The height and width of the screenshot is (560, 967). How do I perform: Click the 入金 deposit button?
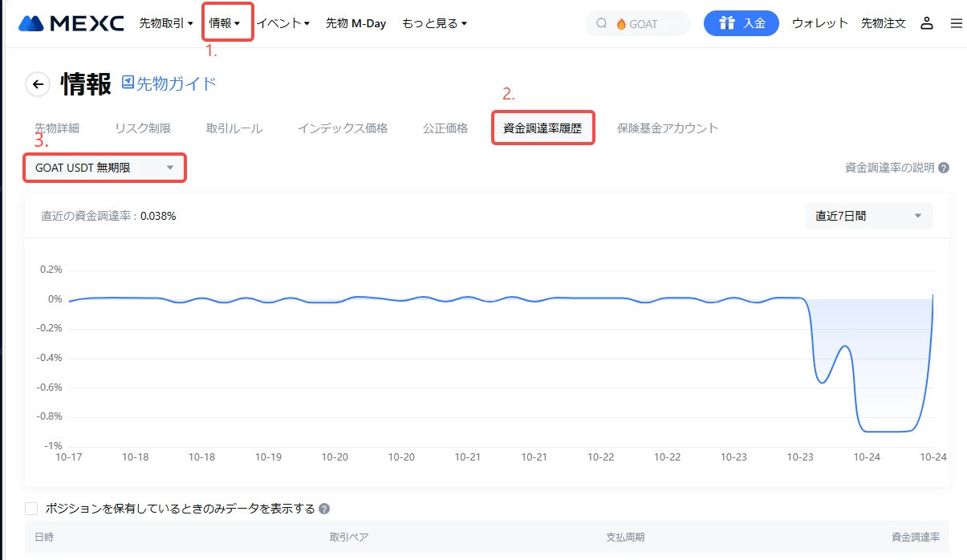pyautogui.click(x=741, y=23)
